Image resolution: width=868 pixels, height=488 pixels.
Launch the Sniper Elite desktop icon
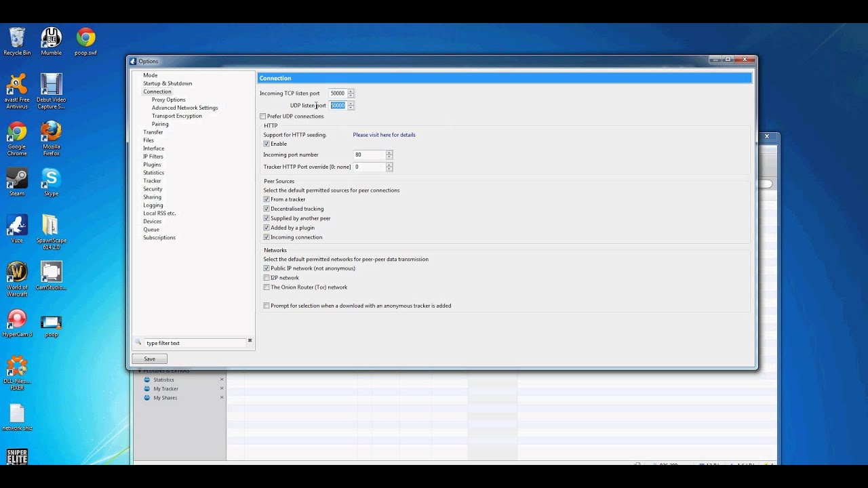(x=17, y=456)
